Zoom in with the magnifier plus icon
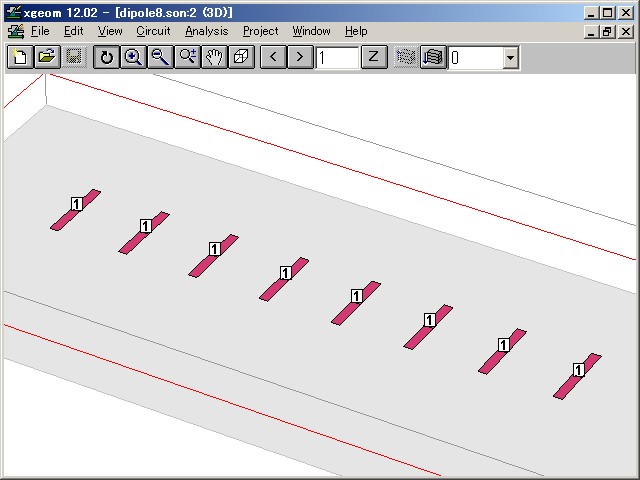Viewport: 640px width, 480px height. pyautogui.click(x=133, y=57)
